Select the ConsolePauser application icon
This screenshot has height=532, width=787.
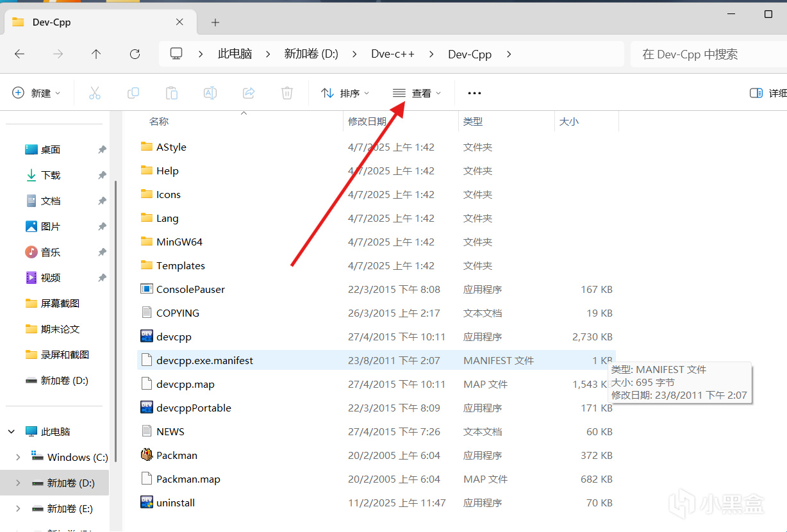pyautogui.click(x=147, y=289)
